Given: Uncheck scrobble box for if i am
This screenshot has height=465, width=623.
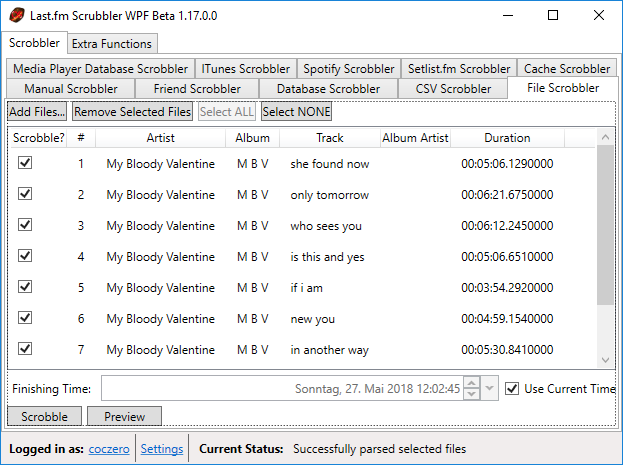Looking at the screenshot, I should (x=25, y=287).
